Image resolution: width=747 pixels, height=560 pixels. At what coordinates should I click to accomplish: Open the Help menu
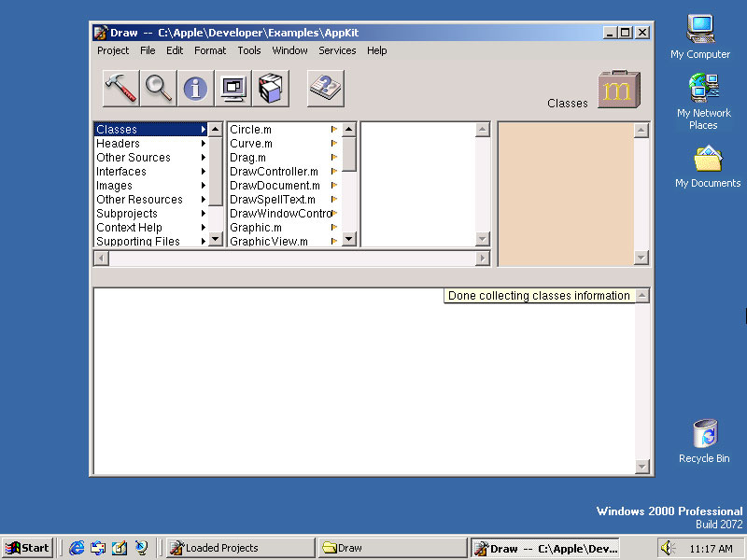377,50
